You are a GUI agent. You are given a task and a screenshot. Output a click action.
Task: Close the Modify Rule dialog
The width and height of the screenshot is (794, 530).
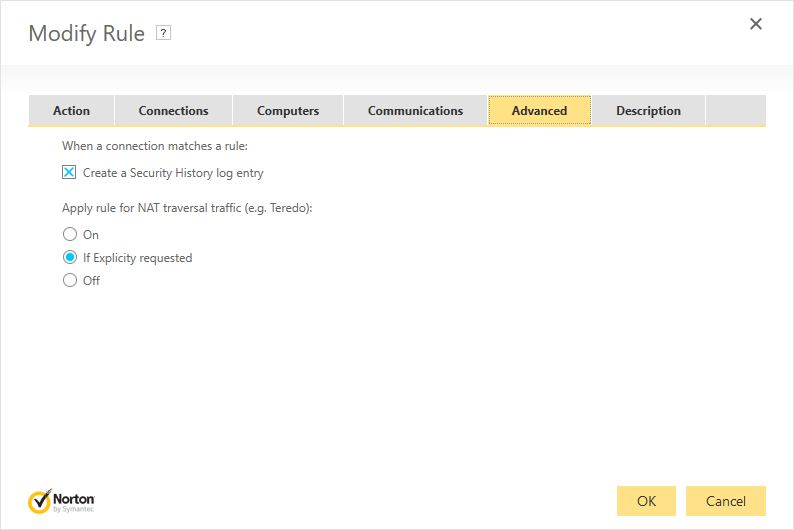(x=756, y=24)
